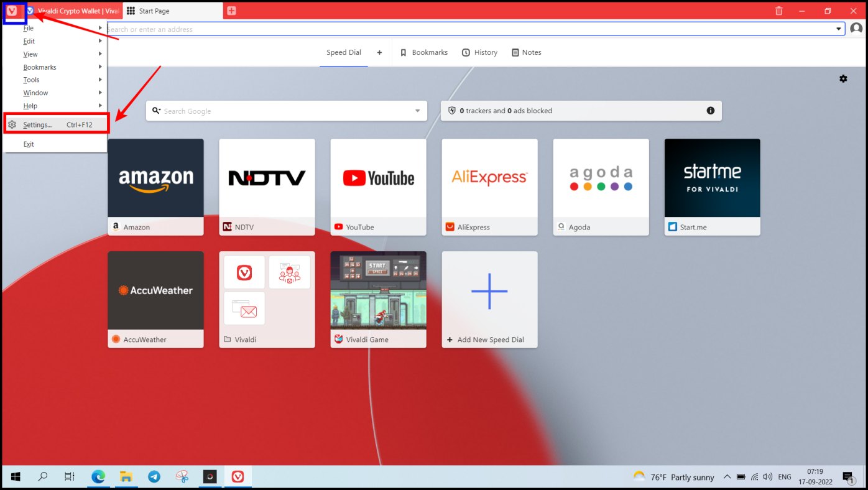The image size is (868, 490).
Task: Open the weather widget showing 76°F
Action: click(673, 477)
